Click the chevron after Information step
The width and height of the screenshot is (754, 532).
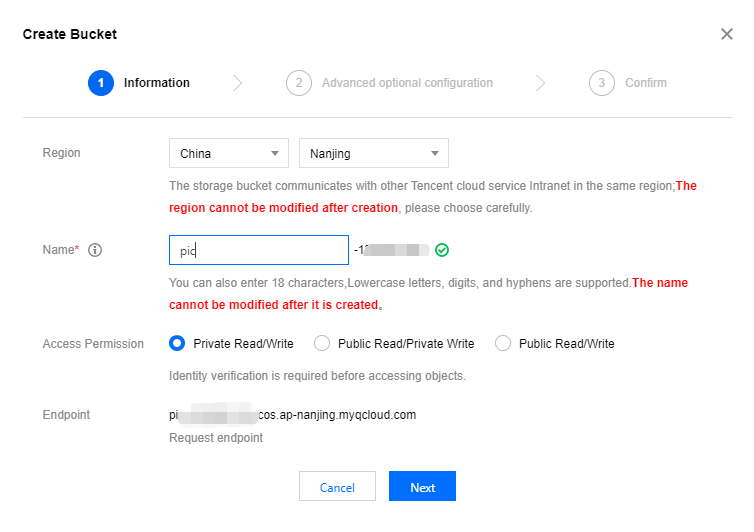pos(237,83)
